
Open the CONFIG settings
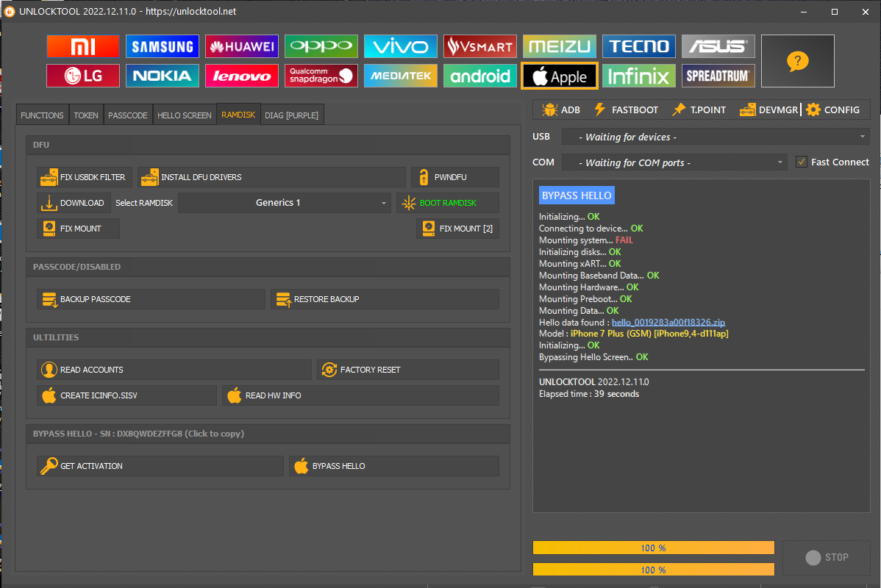click(833, 110)
